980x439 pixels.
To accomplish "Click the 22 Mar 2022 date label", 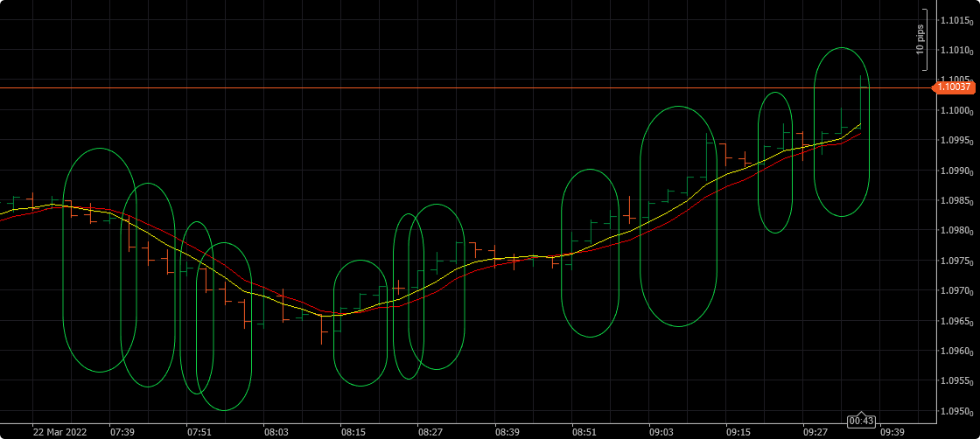I will pos(60,431).
